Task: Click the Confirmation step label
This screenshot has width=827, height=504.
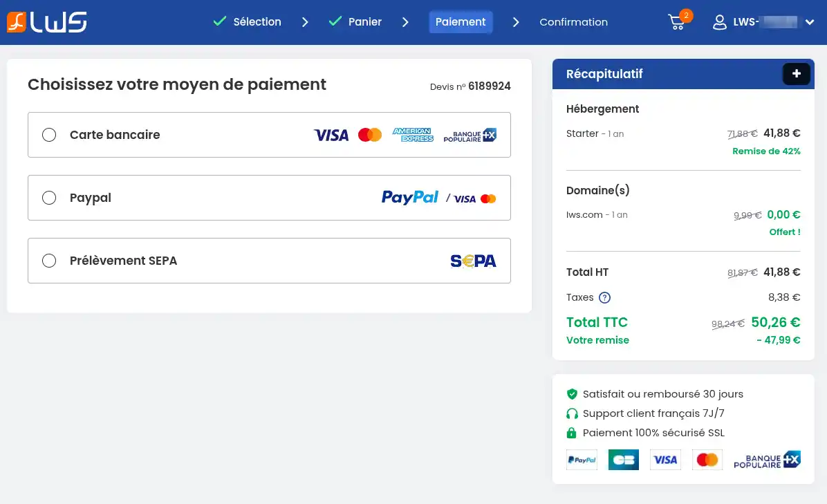Action: pos(573,22)
